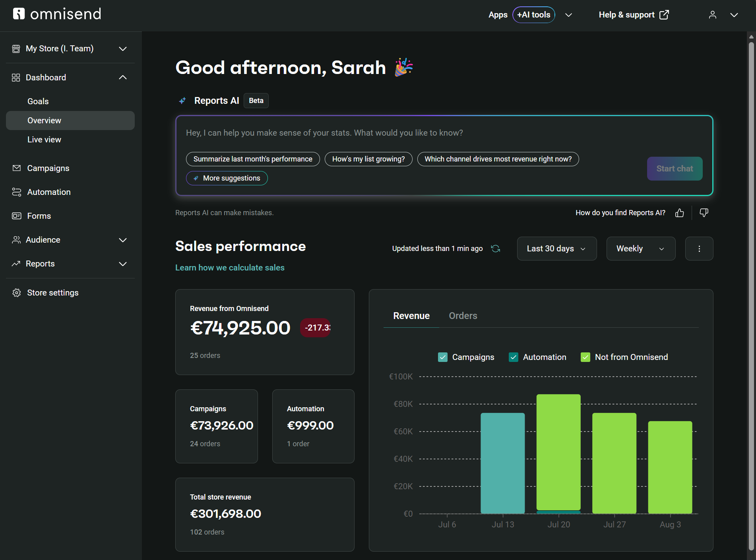
Task: Click the +AI tools badge
Action: (x=534, y=15)
